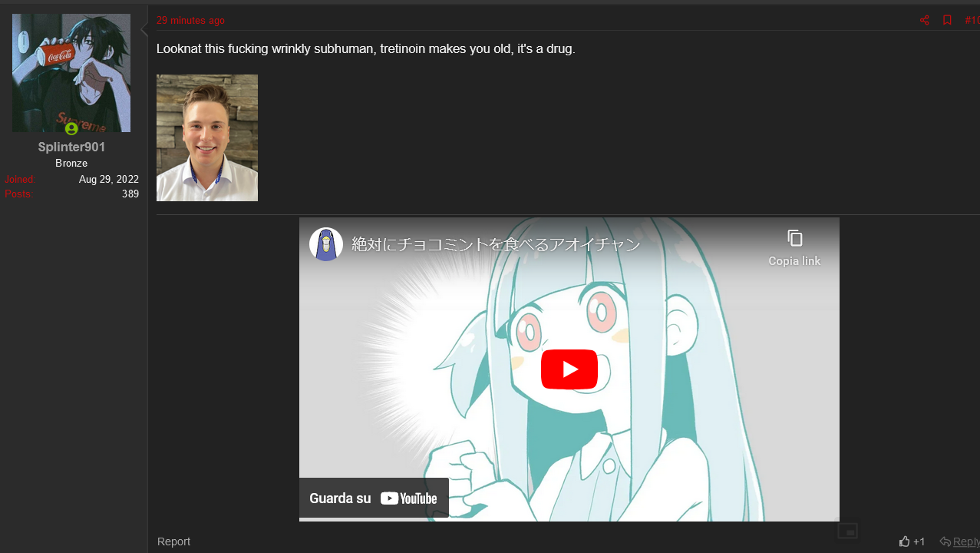Click the "Posts:" label
Viewport: 980px width, 553px height.
(19, 194)
